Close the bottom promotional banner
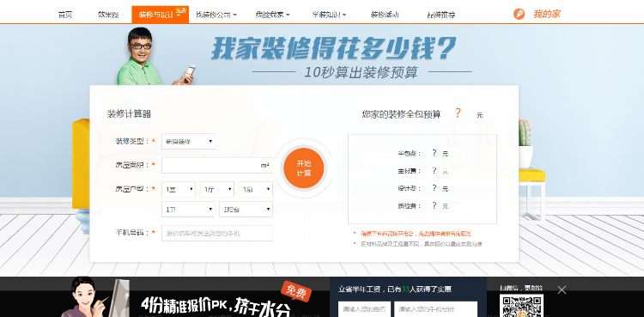 [562, 290]
